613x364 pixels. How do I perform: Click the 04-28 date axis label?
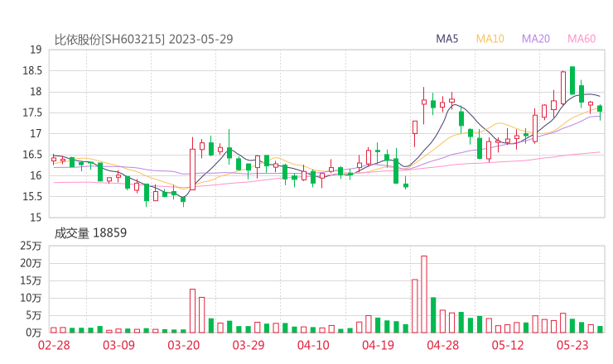pos(442,345)
